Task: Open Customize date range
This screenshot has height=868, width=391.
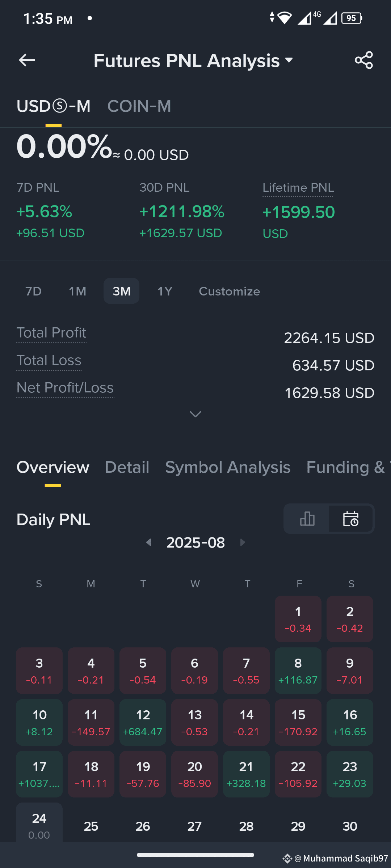Action: (x=230, y=291)
